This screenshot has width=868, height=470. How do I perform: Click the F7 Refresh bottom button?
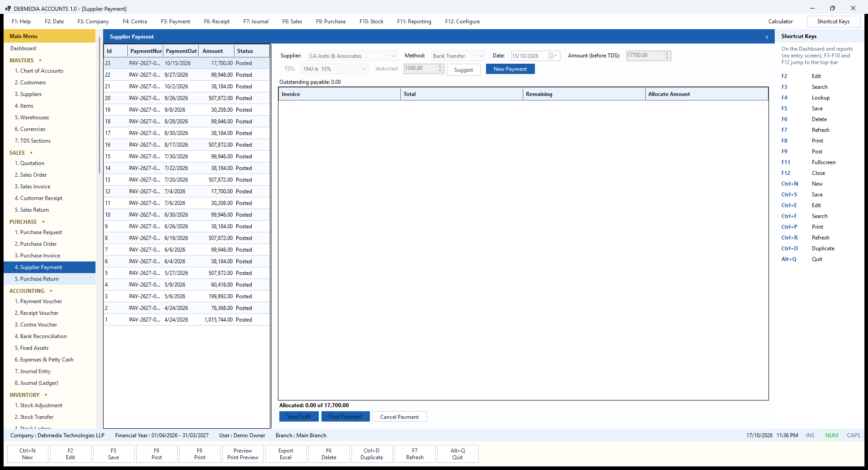(415, 454)
